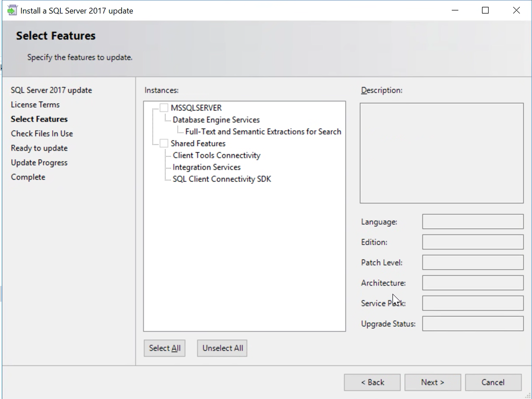Navigate to Update Progress step

pos(39,162)
